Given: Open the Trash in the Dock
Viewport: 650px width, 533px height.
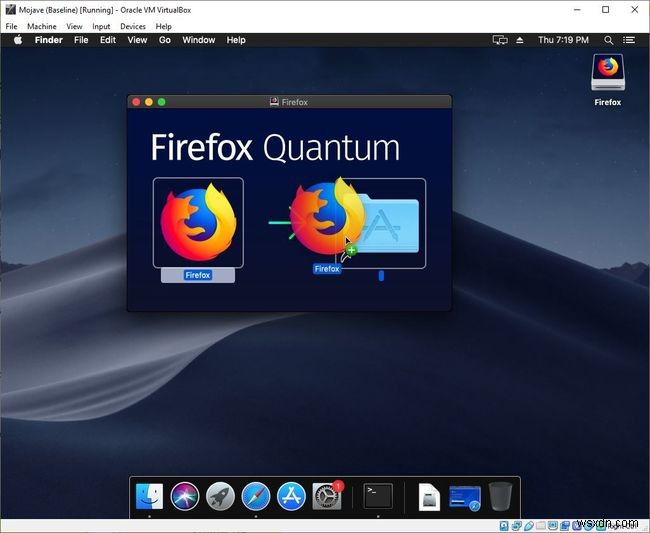Looking at the screenshot, I should (500, 496).
